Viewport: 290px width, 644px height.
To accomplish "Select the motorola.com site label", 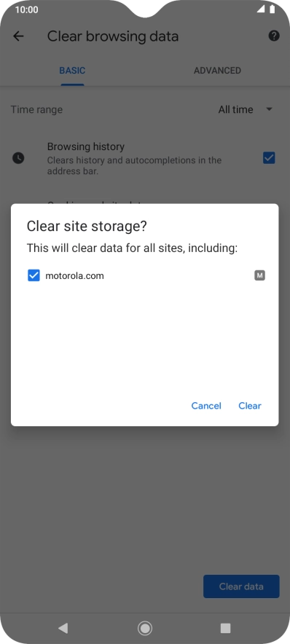I will coord(74,275).
